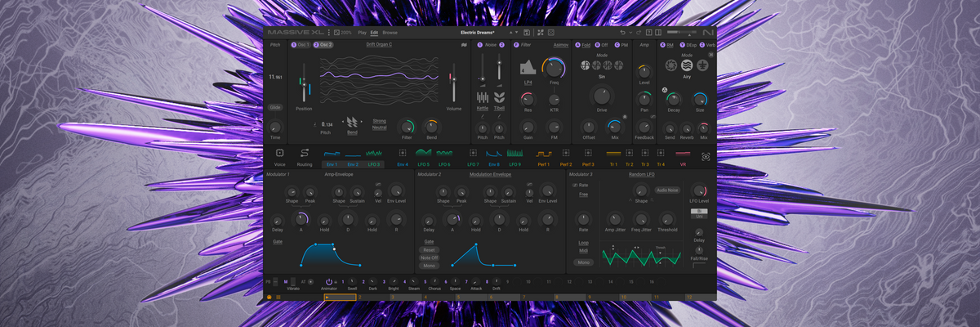
Task: Open the Routing page icon
Action: click(305, 153)
